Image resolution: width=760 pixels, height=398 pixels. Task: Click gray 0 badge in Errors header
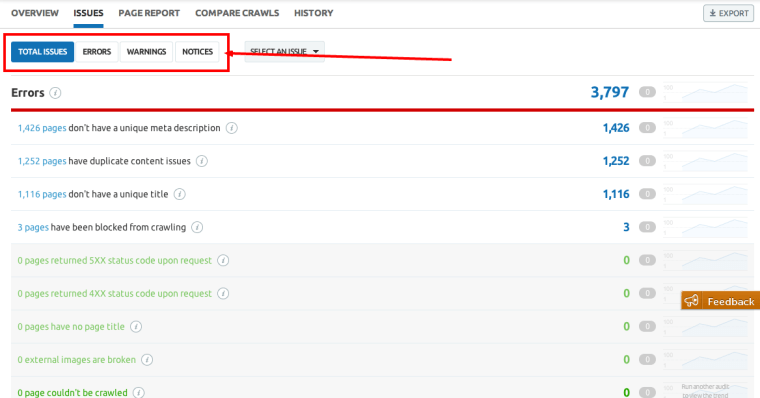click(x=647, y=92)
